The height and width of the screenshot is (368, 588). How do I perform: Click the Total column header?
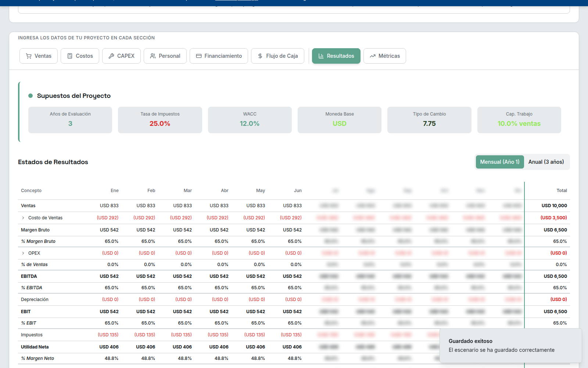[x=562, y=191]
